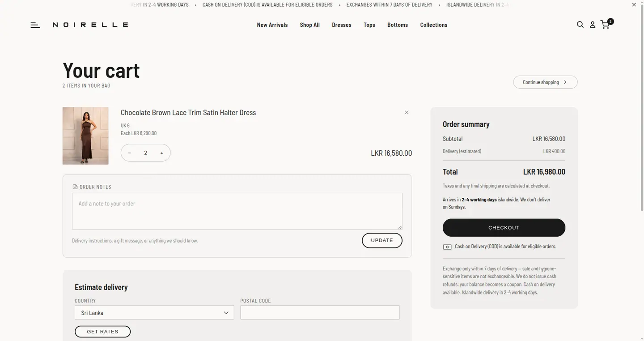This screenshot has height=341, width=644.
Task: Click the item line total LKR 16,580.00
Action: coord(391,153)
